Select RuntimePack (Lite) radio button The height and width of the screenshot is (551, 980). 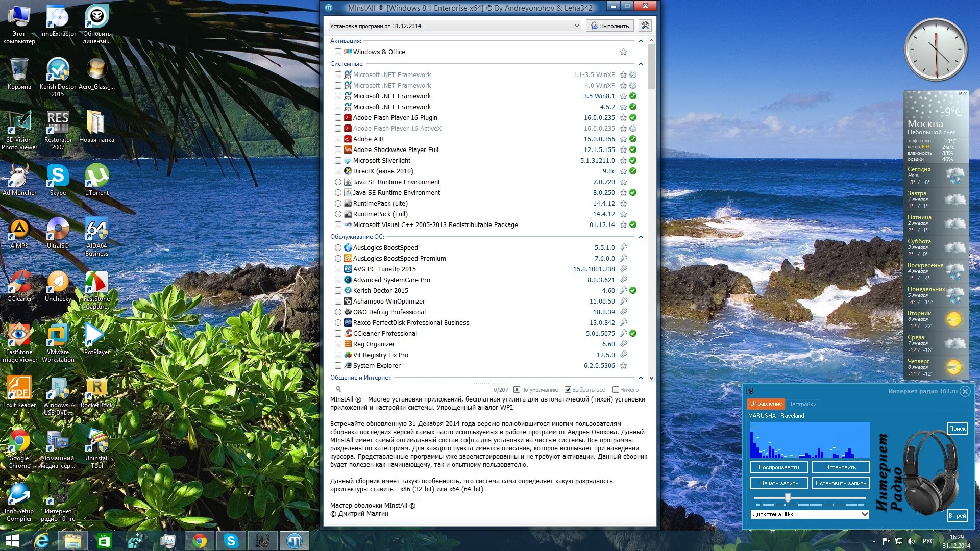click(338, 203)
